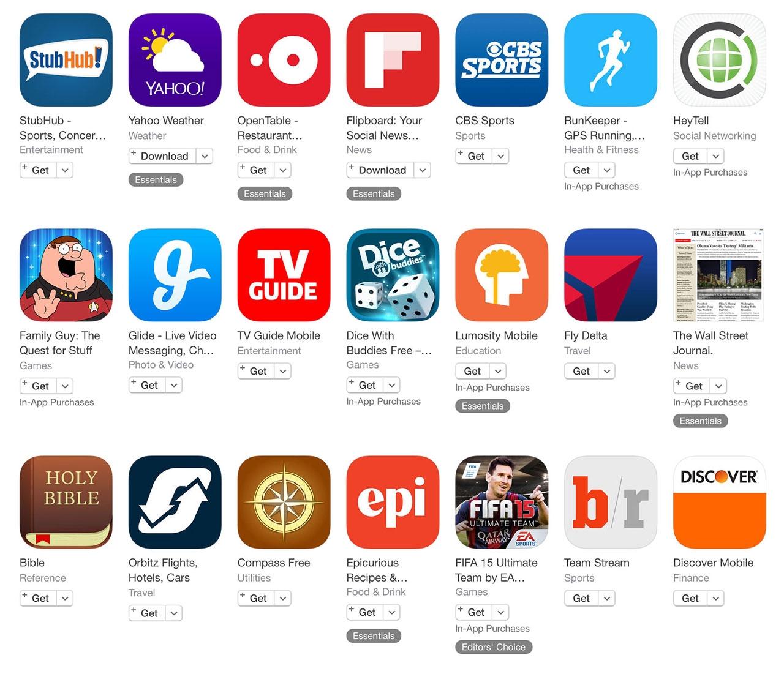Select the Holy Bible app icon
Viewport: 784px width, 674px height.
click(x=66, y=502)
